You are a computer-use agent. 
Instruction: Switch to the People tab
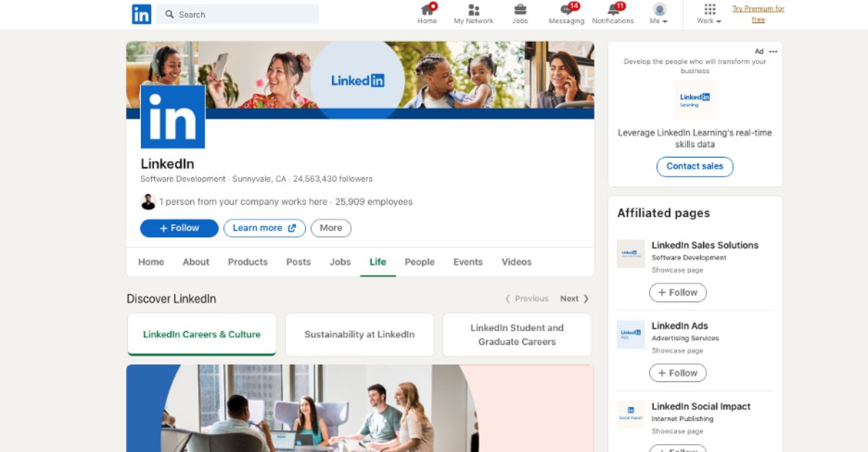pyautogui.click(x=420, y=262)
